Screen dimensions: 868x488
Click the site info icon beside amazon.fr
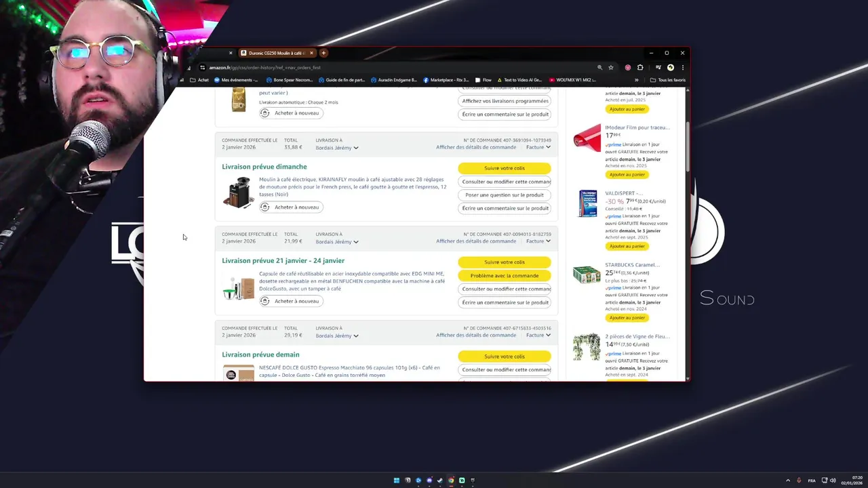pyautogui.click(x=202, y=68)
